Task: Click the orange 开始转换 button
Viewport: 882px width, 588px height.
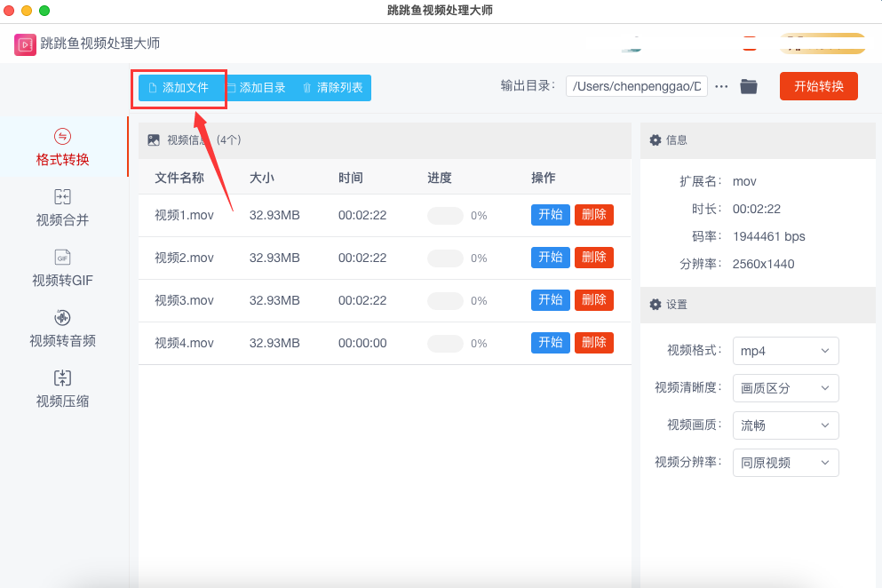Action: 818,86
